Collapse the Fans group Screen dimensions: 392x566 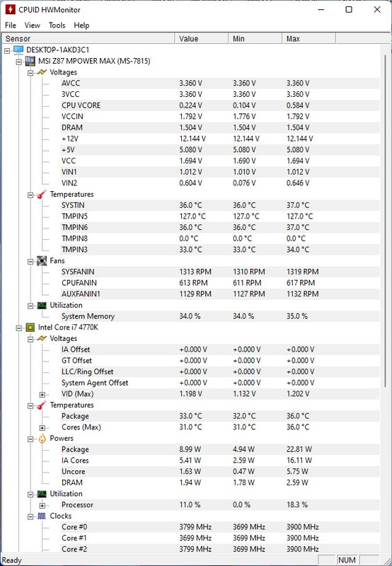coord(30,261)
